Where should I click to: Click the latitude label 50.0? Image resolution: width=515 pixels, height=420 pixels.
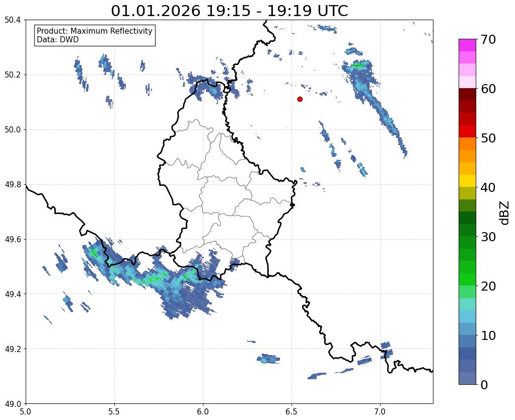click(13, 130)
